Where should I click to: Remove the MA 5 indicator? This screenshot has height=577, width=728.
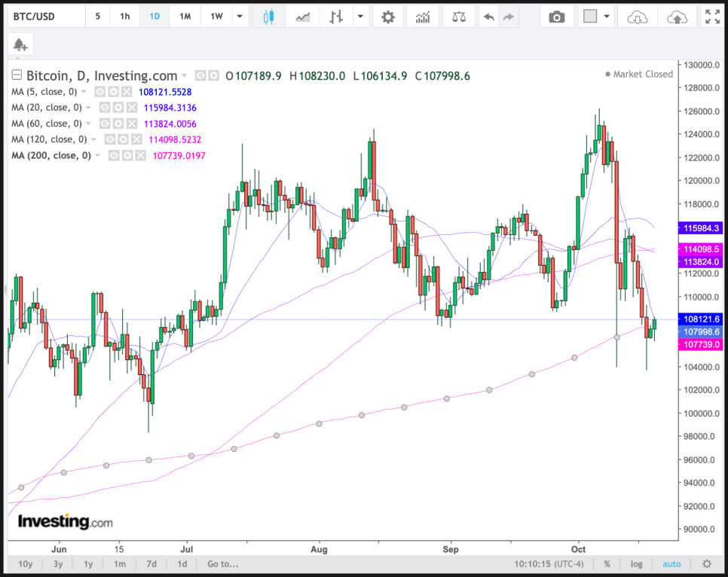(127, 92)
